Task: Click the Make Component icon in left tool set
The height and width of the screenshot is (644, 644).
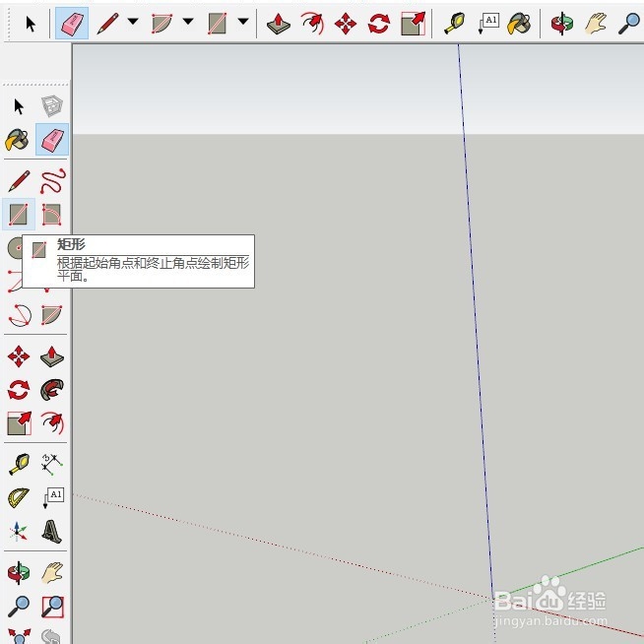Action: tap(52, 106)
